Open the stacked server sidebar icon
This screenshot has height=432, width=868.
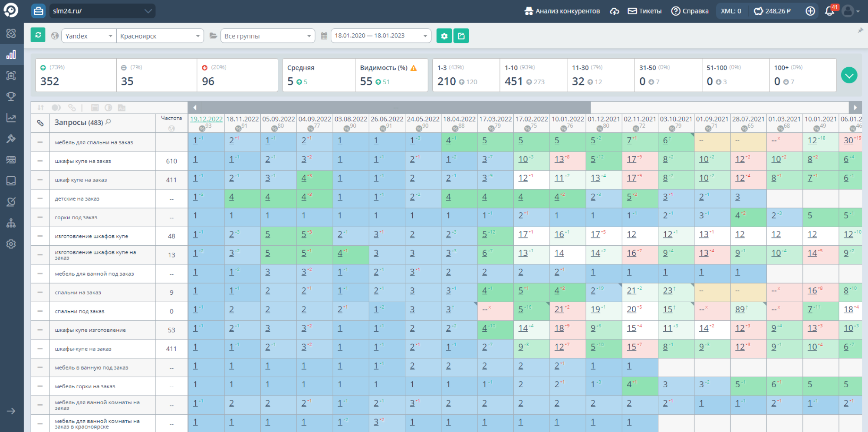click(11, 160)
